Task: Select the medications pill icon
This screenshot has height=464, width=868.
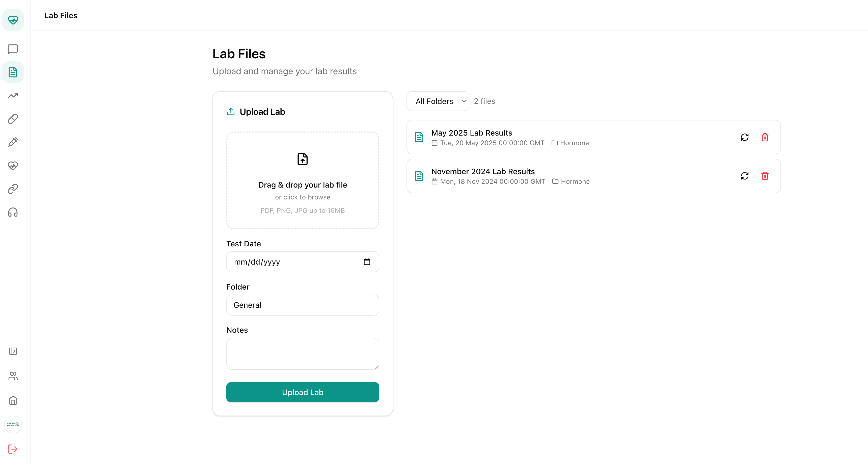Action: coord(13,119)
